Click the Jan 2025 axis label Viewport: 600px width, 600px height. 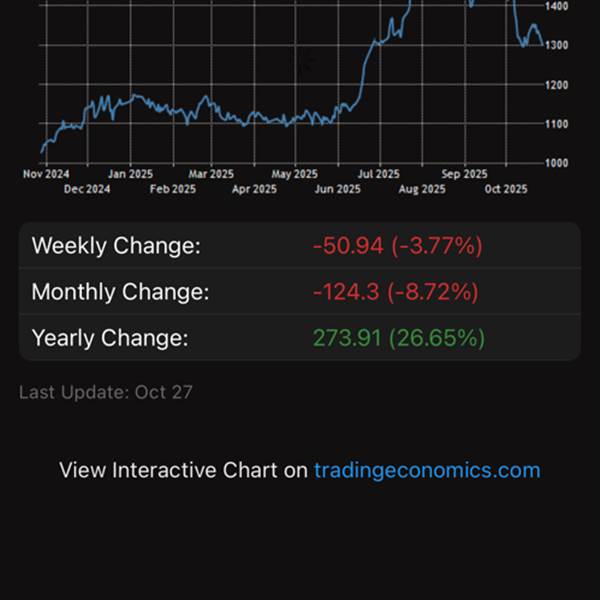tap(130, 173)
